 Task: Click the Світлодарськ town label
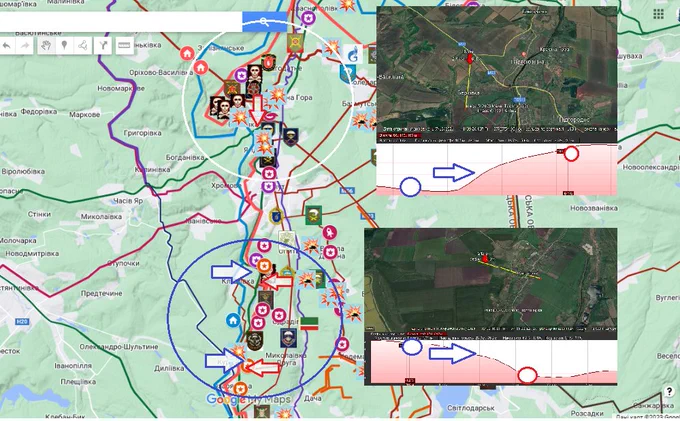(471, 408)
